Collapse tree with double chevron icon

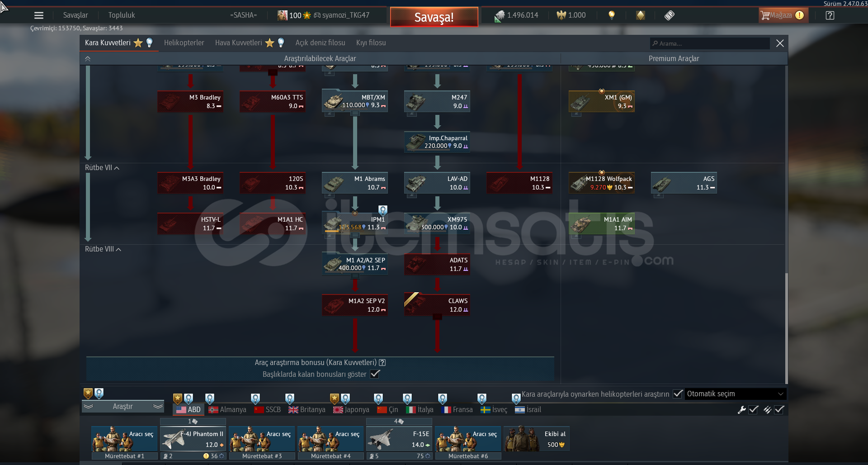click(x=88, y=59)
